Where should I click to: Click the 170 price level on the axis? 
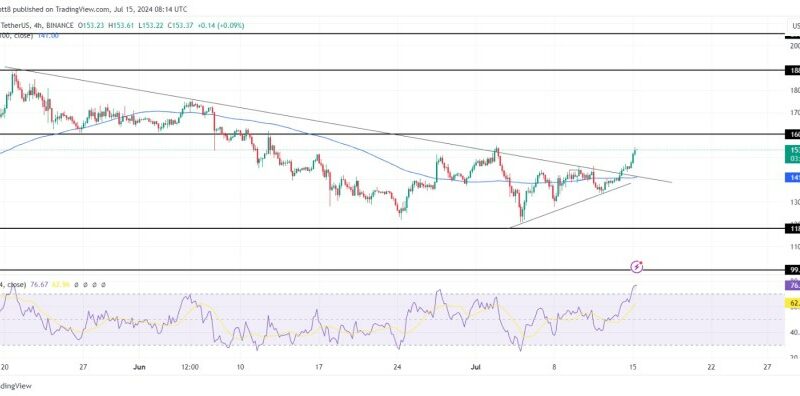tap(794, 113)
